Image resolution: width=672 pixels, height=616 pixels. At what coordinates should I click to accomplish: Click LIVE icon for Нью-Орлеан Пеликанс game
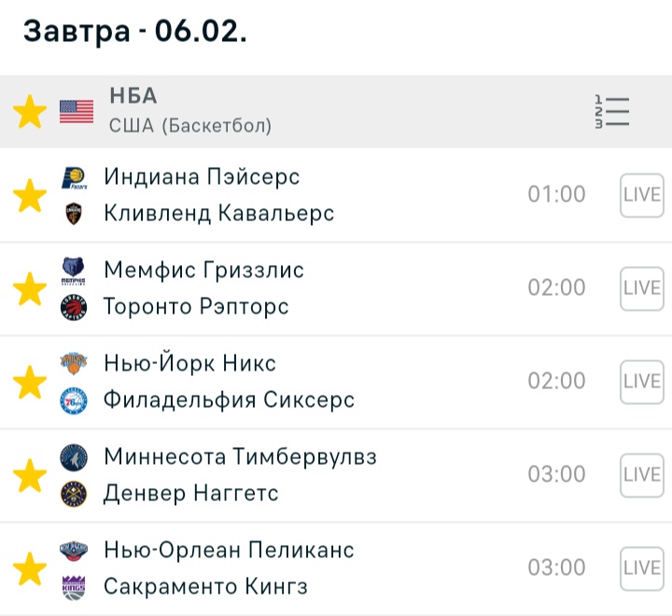click(641, 568)
